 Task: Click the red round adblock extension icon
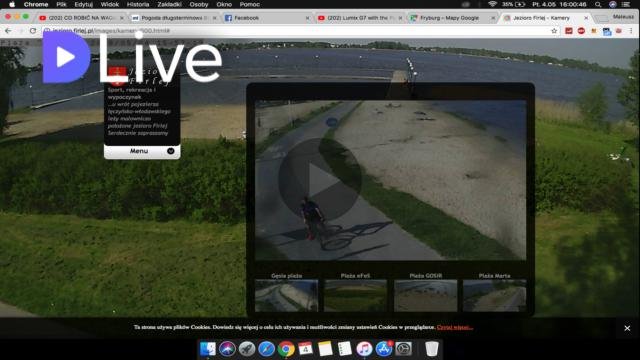pos(581,31)
